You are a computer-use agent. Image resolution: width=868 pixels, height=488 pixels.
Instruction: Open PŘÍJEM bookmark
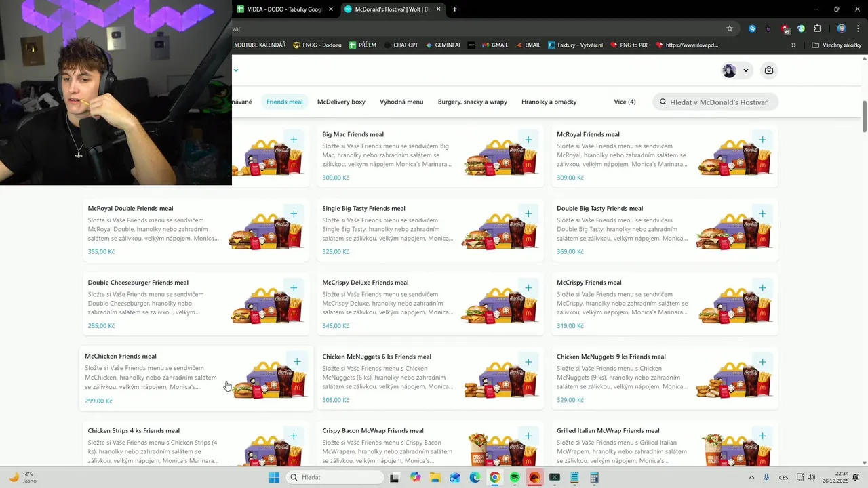(x=363, y=45)
